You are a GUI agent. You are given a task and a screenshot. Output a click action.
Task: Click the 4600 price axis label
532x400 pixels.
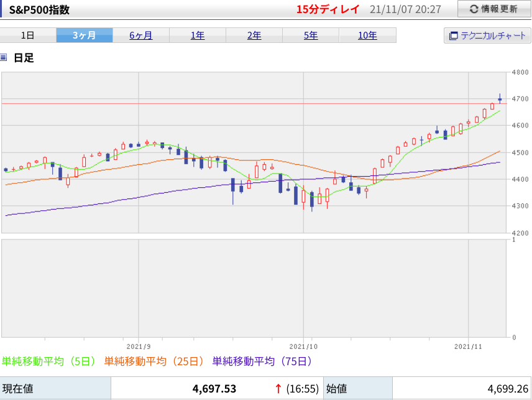coord(520,125)
